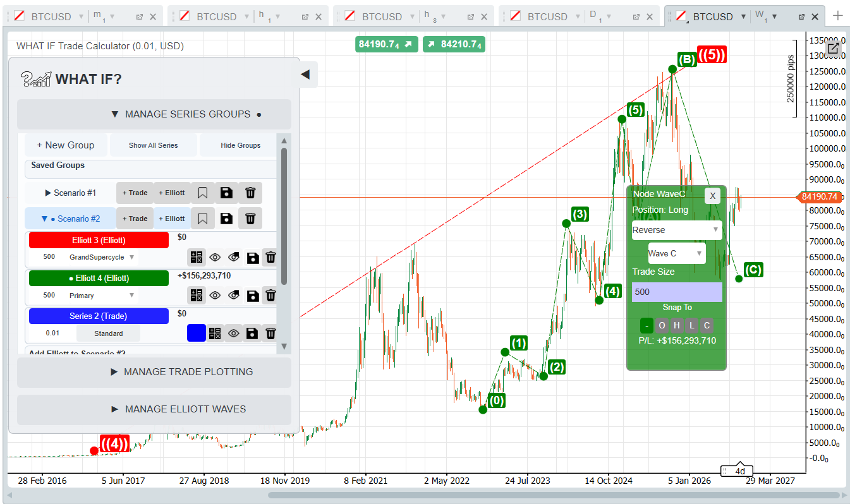Toggle Elliott 3 label visibility (eye with tag)
The height and width of the screenshot is (504, 850).
[234, 257]
